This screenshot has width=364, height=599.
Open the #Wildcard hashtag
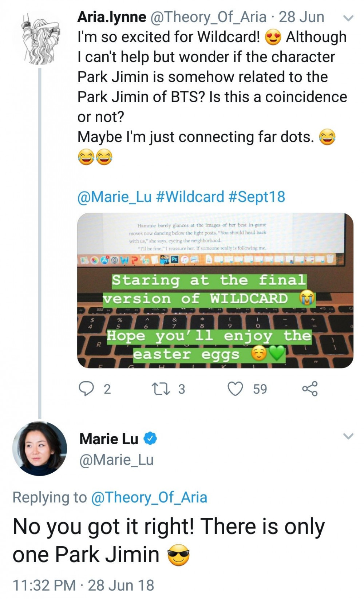tap(190, 197)
